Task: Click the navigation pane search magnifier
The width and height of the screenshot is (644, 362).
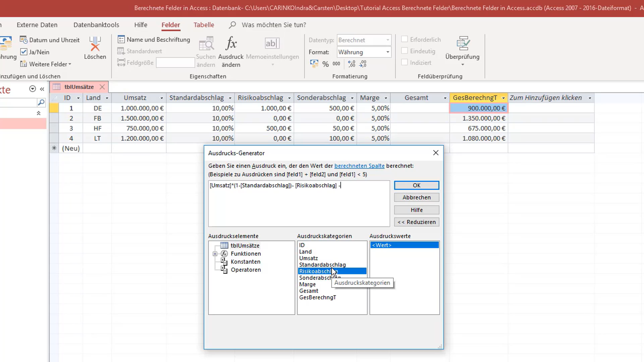Action: click(41, 102)
